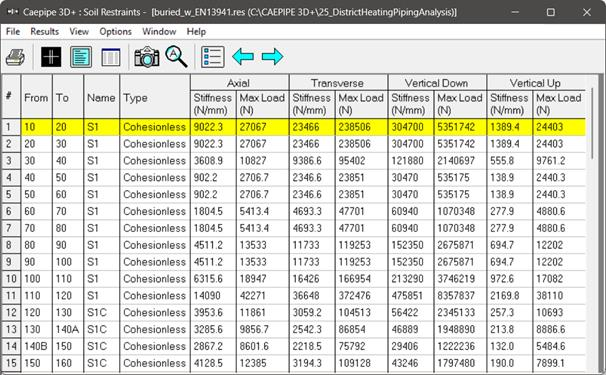Open the Options menu
606x375 pixels.
click(x=115, y=31)
